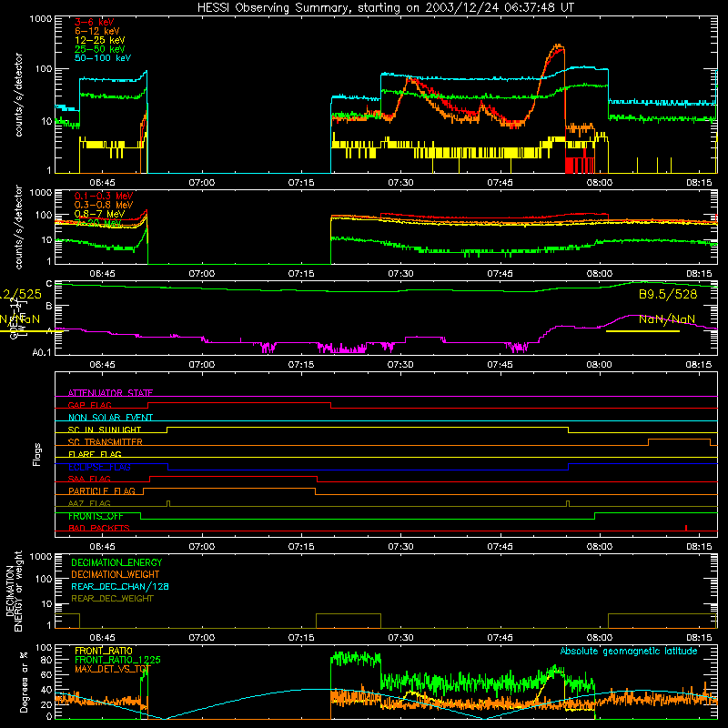Click the MAX_DET_VS_TOT legend label
This screenshot has width=728, height=728.
coord(112,669)
